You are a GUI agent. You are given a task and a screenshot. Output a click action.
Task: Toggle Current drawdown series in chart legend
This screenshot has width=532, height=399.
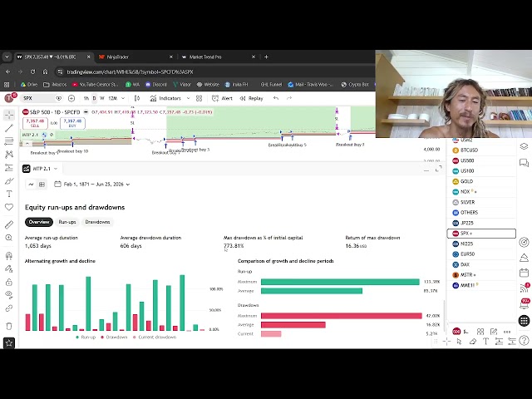[x=155, y=337]
